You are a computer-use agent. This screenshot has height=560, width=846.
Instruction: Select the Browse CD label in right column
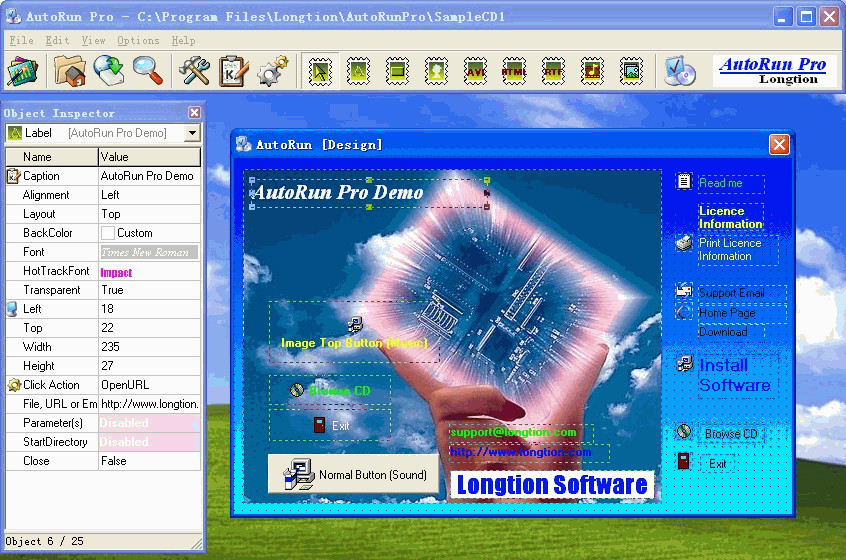731,434
